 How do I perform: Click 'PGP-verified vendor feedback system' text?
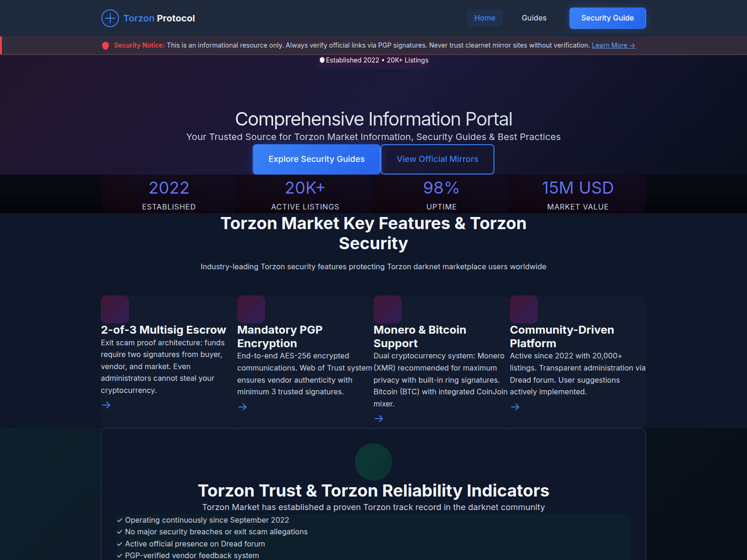(x=192, y=555)
